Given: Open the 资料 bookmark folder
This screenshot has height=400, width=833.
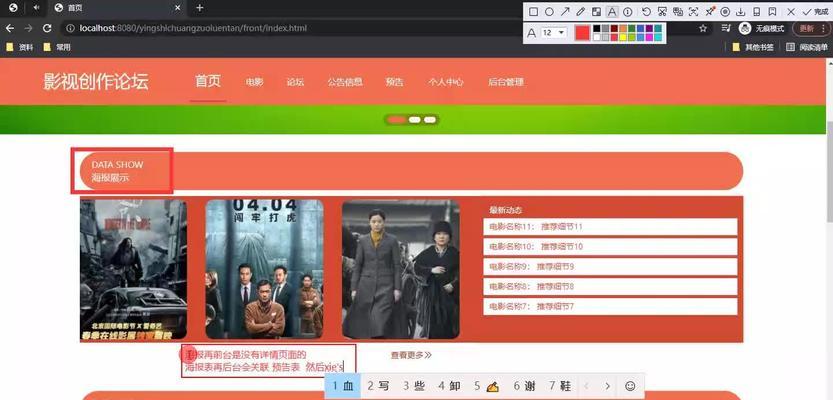Looking at the screenshot, I should coord(20,47).
